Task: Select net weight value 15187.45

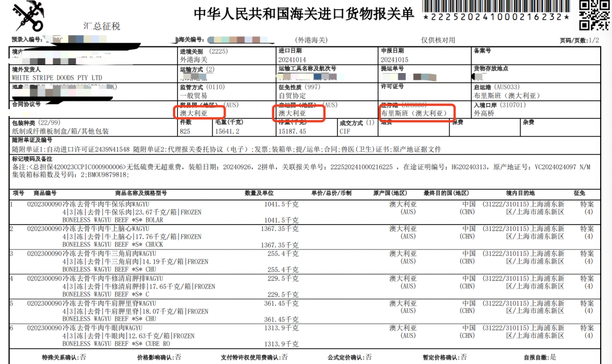Action: [x=292, y=131]
